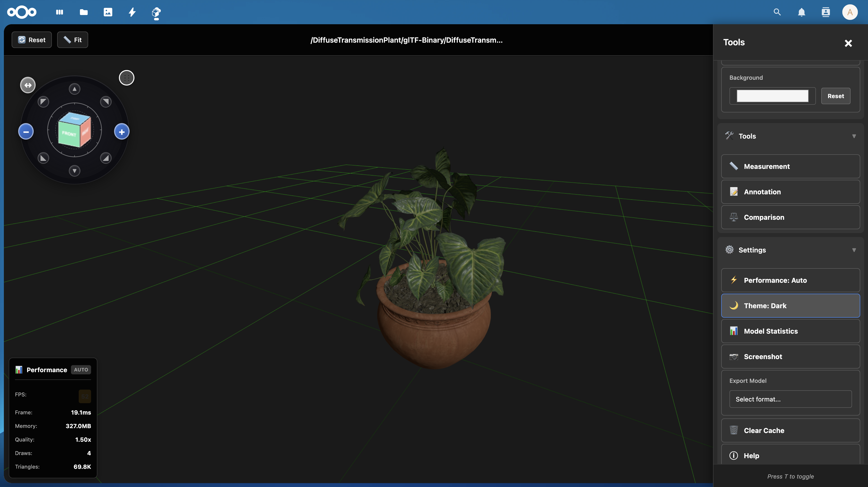868x487 pixels.
Task: Open the Activity lightning icon
Action: point(132,12)
